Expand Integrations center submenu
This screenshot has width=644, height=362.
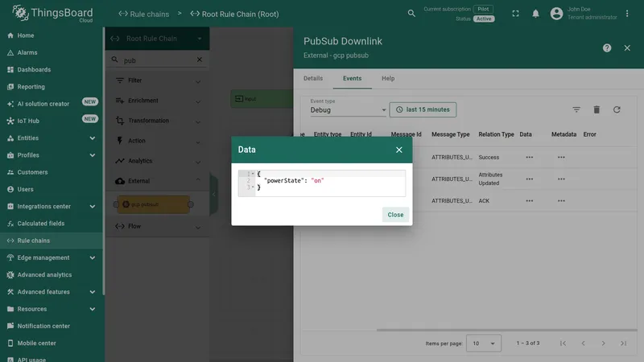[93, 207]
